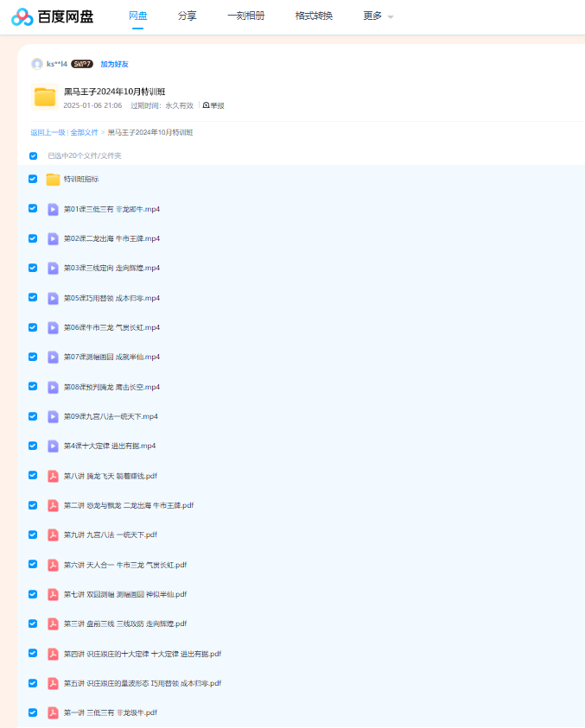This screenshot has height=728, width=585.
Task: Uncheck the 第06课 mp4 checkbox
Action: coord(33,327)
